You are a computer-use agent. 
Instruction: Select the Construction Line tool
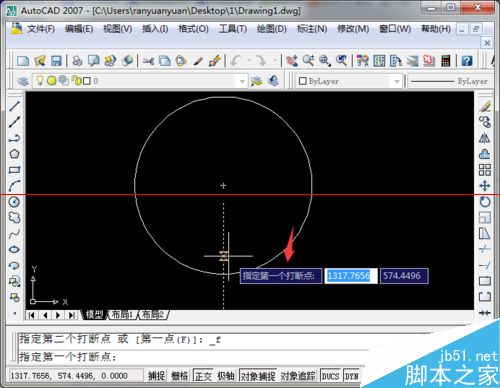click(x=14, y=122)
